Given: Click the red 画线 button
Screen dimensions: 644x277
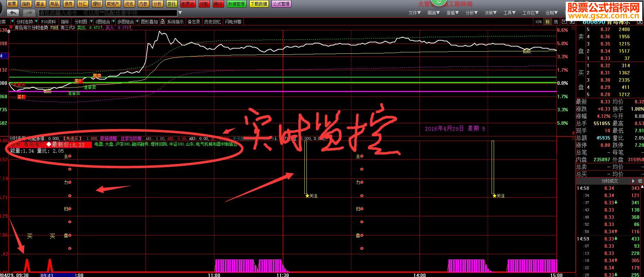Looking at the screenshot, I should coord(218,4).
